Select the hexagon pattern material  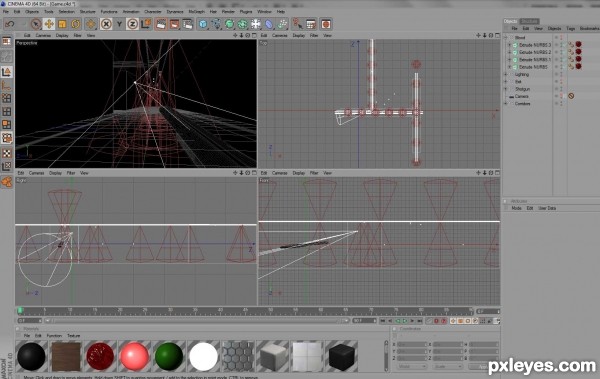click(x=238, y=356)
